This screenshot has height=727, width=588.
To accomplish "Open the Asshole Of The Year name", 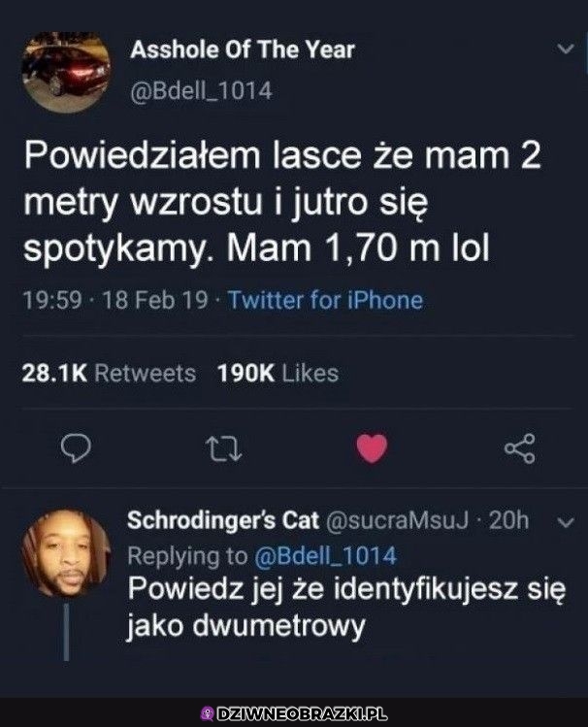I will 243,50.
